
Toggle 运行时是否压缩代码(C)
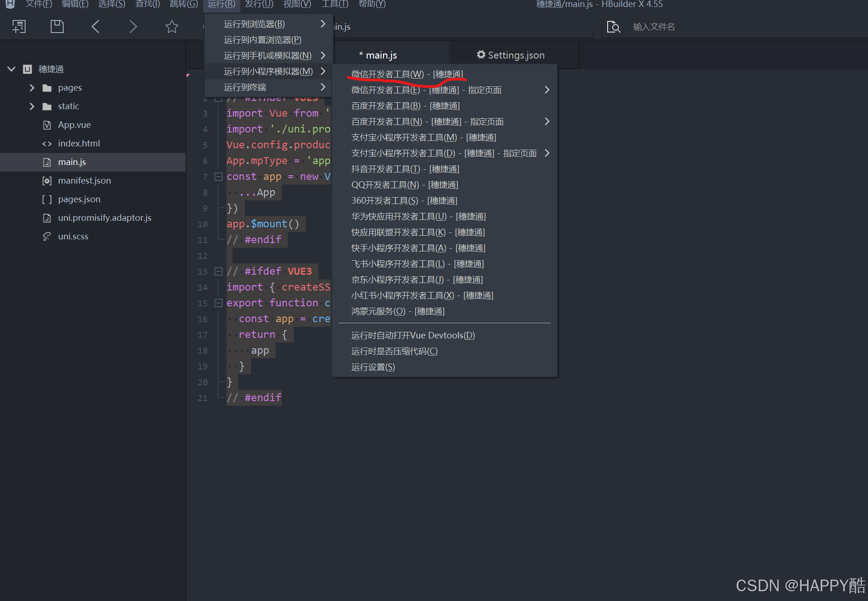pyautogui.click(x=394, y=351)
